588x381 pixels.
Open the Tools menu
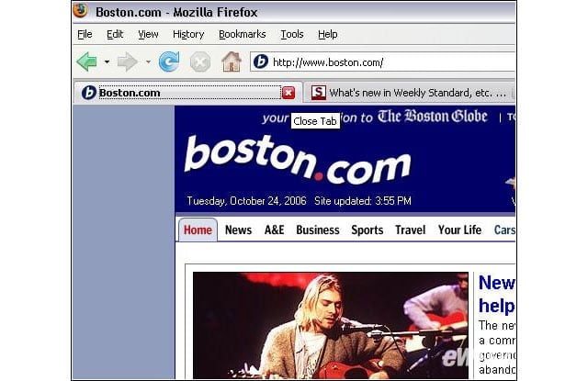pos(292,34)
